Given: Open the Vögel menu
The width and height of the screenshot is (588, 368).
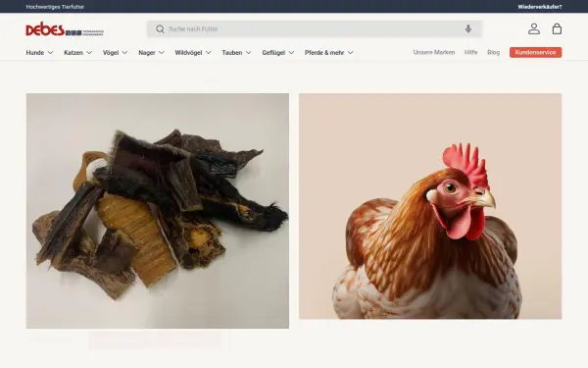Looking at the screenshot, I should click(x=111, y=53).
